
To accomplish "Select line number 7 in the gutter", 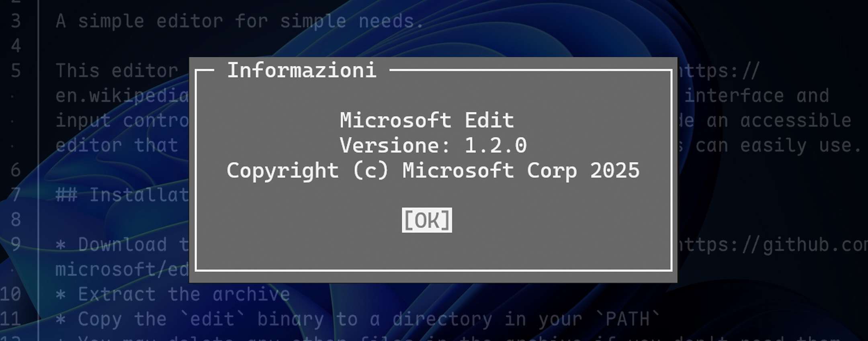I will 16,195.
